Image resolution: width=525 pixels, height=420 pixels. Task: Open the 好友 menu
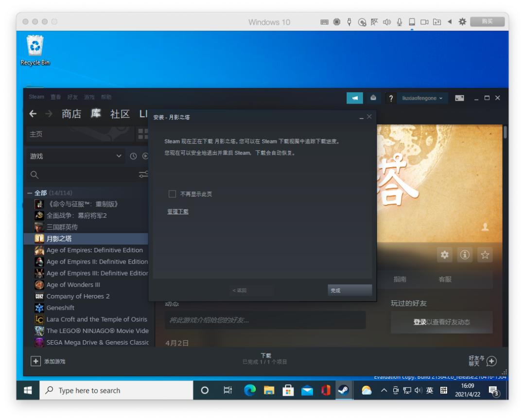tap(72, 97)
